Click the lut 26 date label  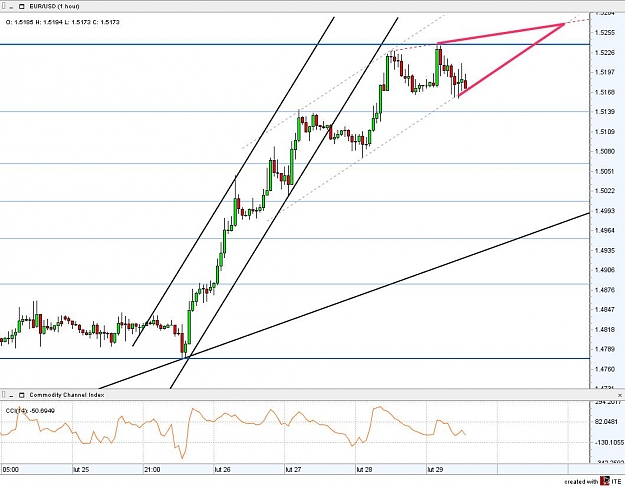[x=222, y=470]
